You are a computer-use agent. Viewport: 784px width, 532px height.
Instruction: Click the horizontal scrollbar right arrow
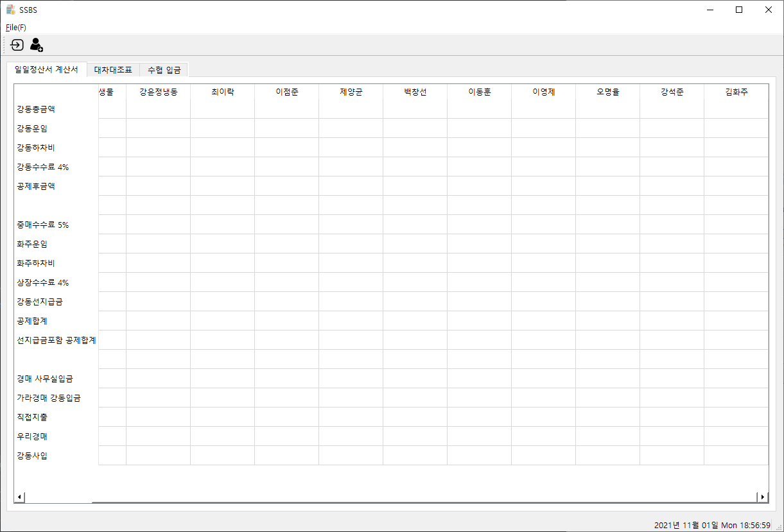click(763, 497)
